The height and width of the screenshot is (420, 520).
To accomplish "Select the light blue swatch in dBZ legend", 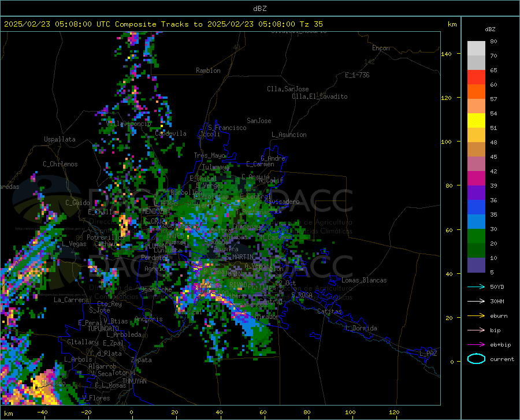I will tap(476, 222).
